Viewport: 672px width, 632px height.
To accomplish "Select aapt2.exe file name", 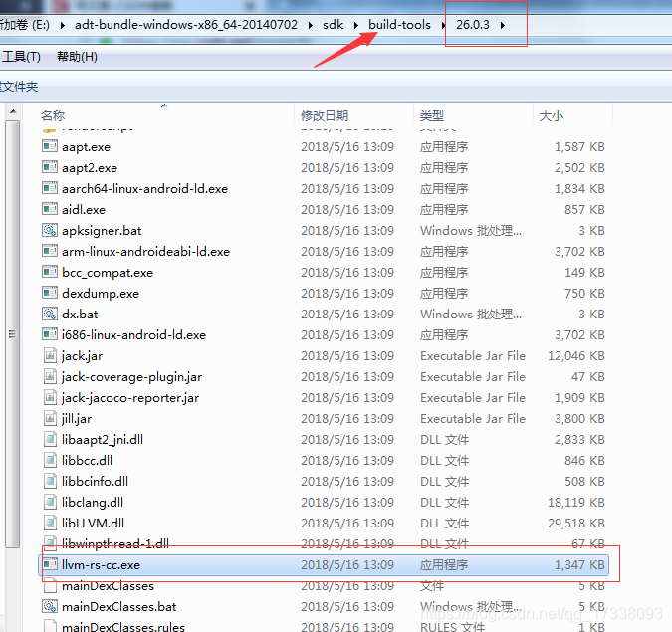I will click(x=90, y=167).
